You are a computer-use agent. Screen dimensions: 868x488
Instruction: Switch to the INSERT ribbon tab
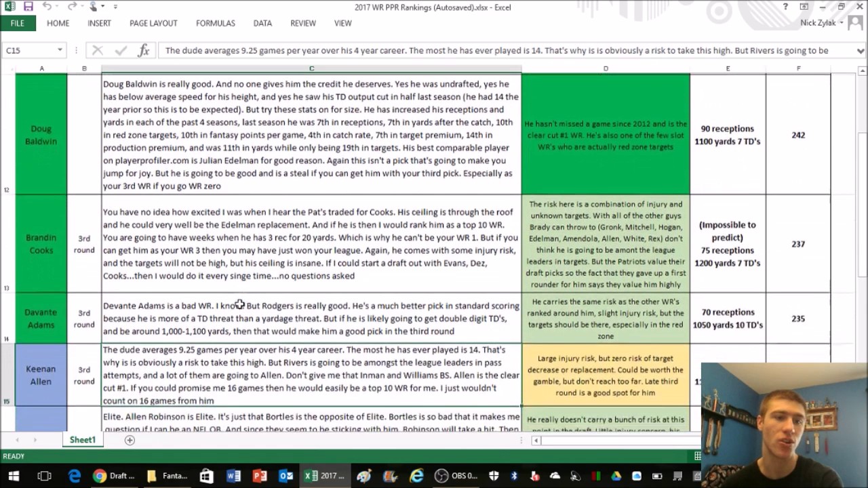pos(99,23)
